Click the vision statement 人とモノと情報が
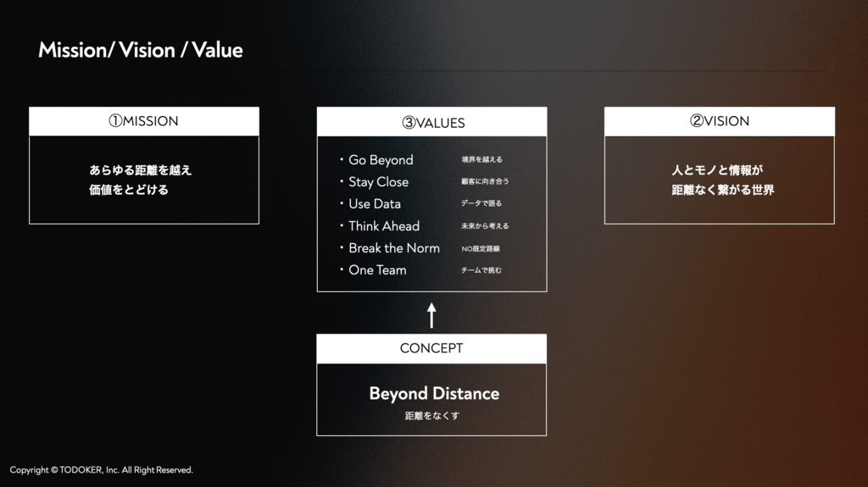 [x=717, y=170]
